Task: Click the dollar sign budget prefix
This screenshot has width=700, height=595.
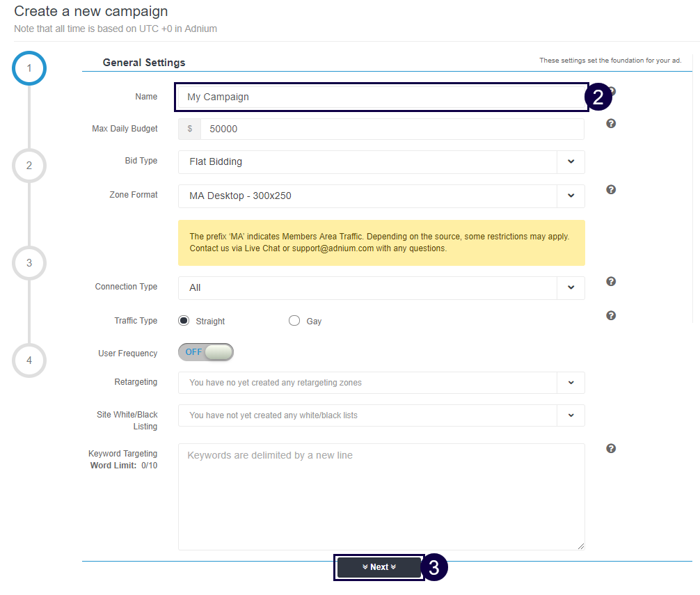Action: tap(190, 129)
